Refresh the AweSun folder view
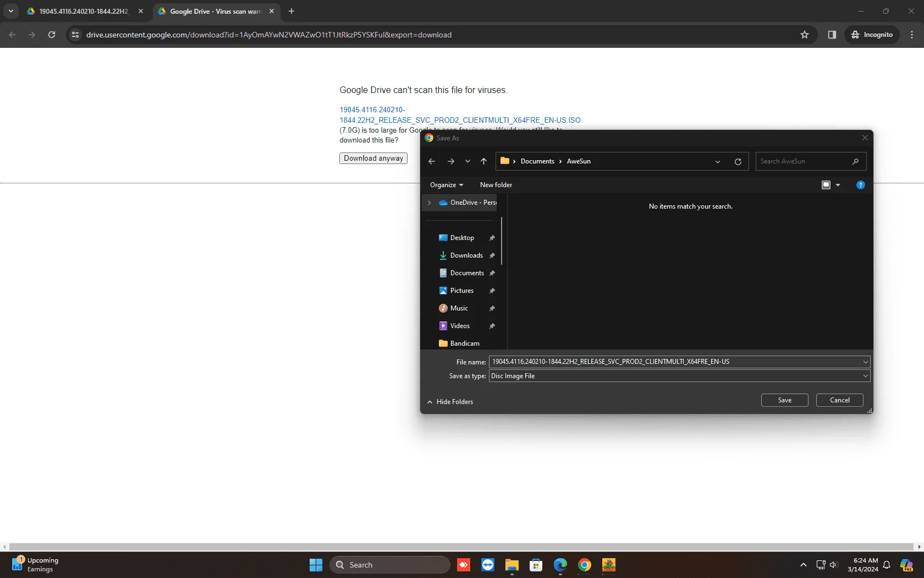Screen dimensions: 924x578 click(738, 161)
